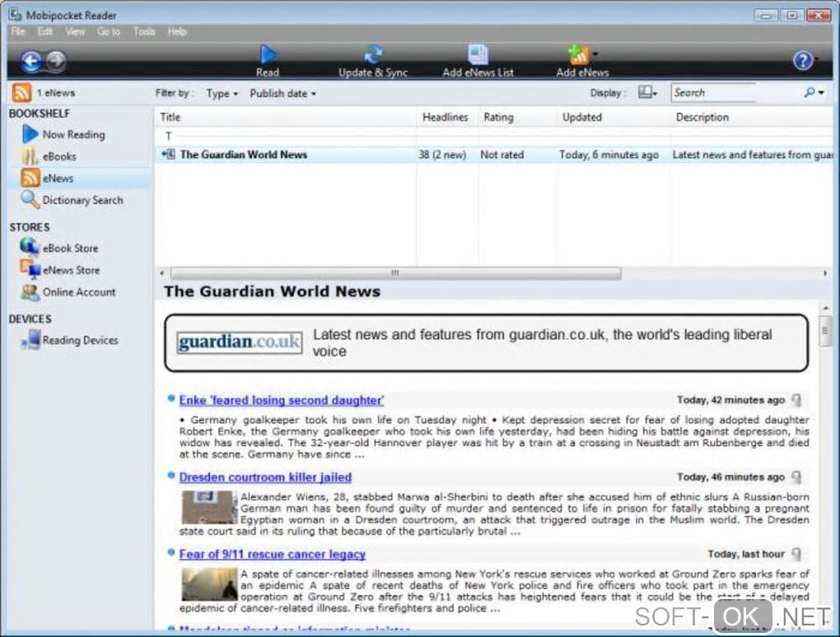Image resolution: width=840 pixels, height=637 pixels.
Task: Click the flag icon on the 9/11 headline
Action: [x=796, y=554]
